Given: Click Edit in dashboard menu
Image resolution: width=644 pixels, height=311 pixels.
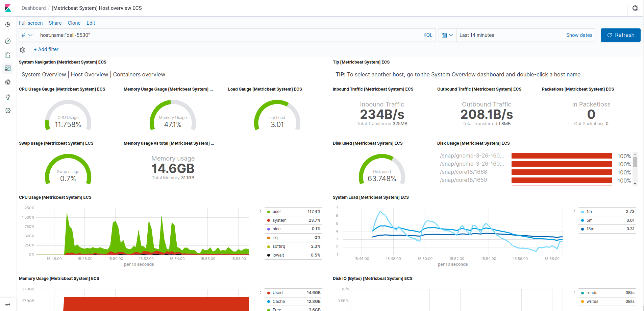Looking at the screenshot, I should tap(91, 23).
